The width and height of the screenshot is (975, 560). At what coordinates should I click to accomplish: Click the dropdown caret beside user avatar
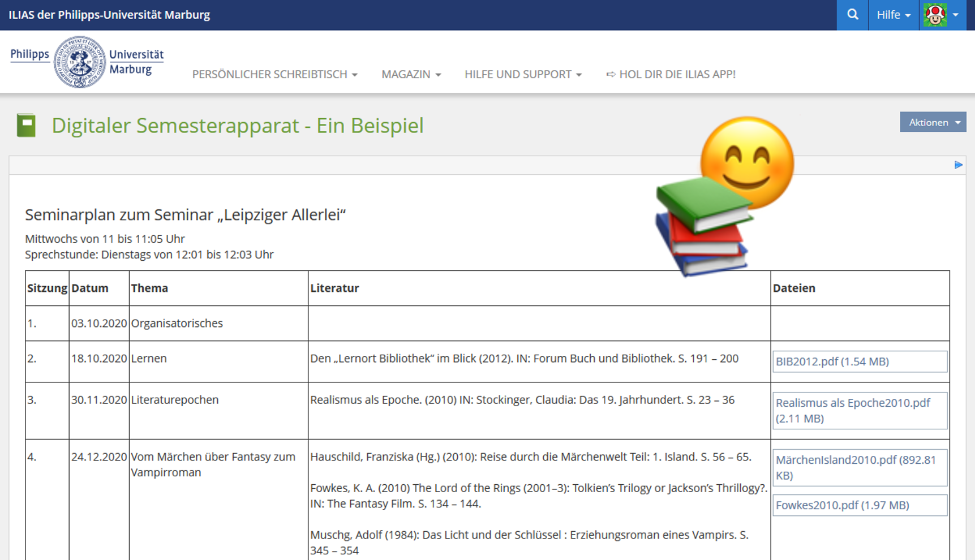[x=956, y=15]
